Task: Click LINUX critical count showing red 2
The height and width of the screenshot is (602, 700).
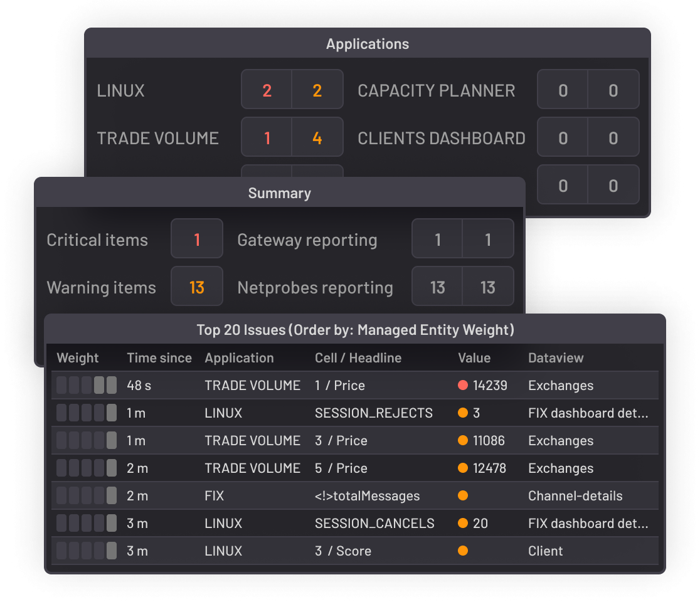Action: [267, 90]
